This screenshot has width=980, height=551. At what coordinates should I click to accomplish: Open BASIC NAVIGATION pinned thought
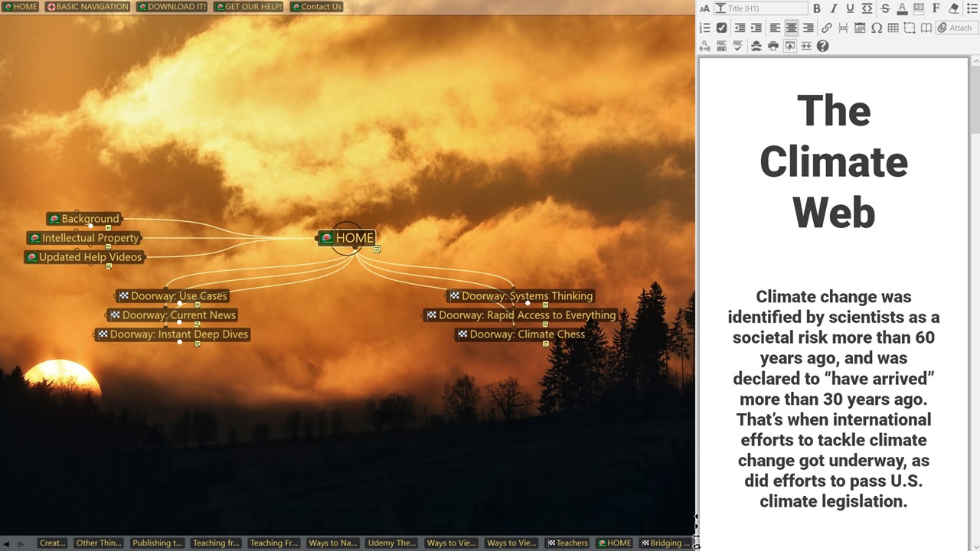(87, 7)
